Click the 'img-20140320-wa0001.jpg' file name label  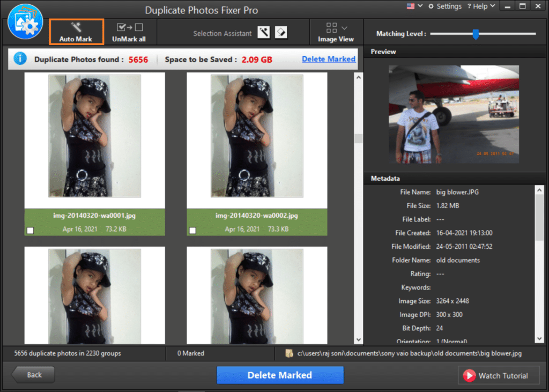tap(94, 216)
